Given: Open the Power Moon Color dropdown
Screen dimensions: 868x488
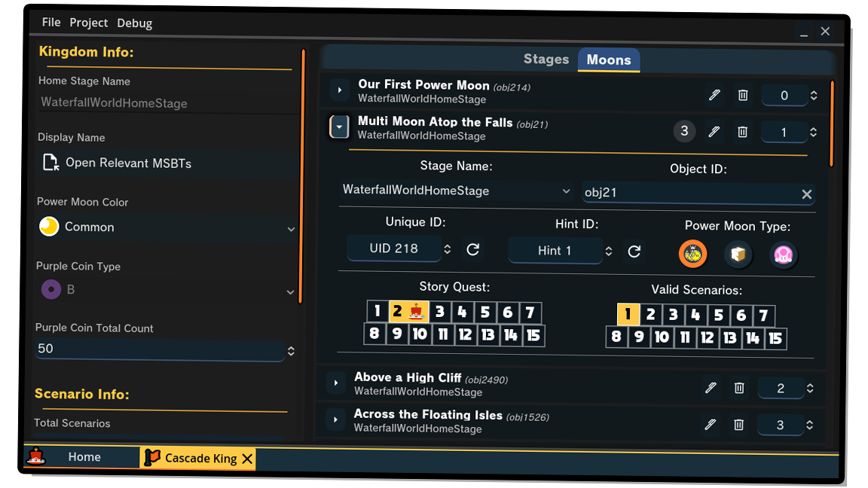Looking at the screenshot, I should pos(167,227).
